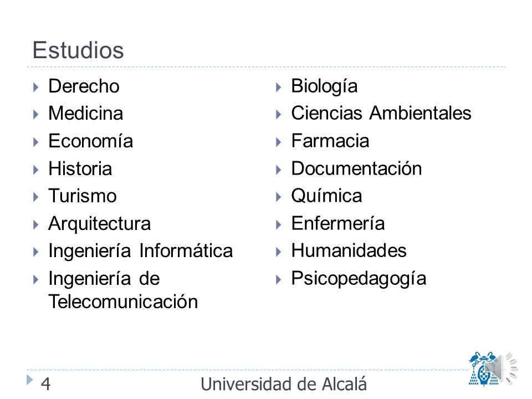Screen dimensions: 532x399
Task: Click the Universidad de Alcalá footer text
Action: [x=284, y=384]
